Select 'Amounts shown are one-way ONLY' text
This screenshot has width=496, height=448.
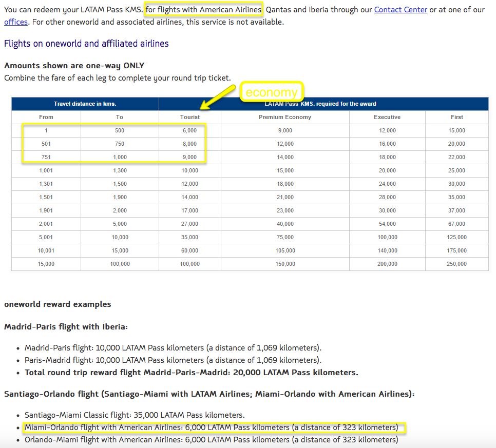coord(74,66)
